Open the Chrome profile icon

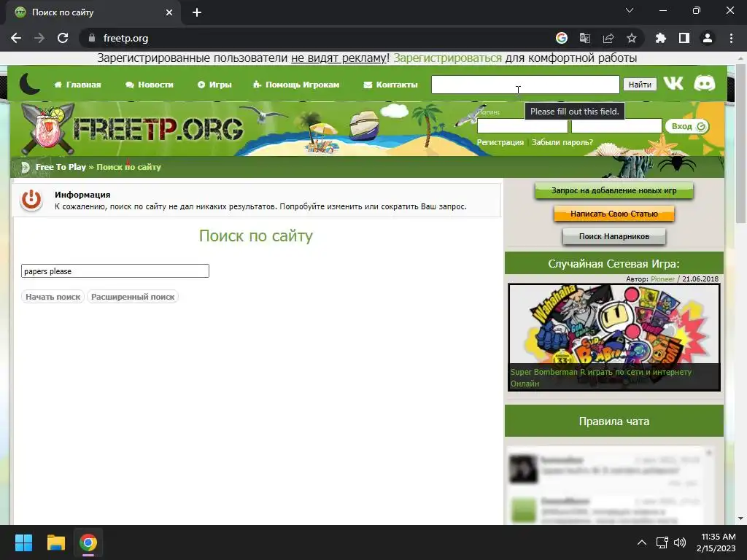(708, 38)
